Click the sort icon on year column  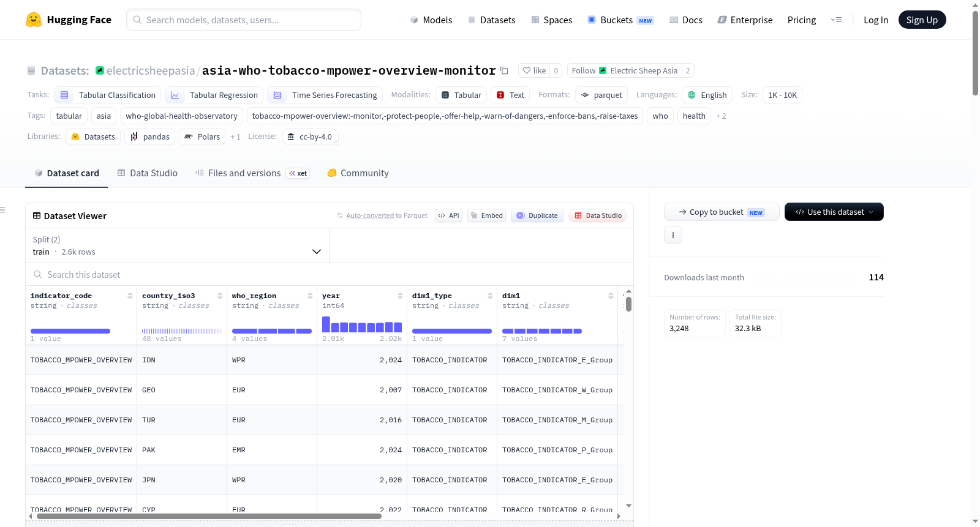400,296
